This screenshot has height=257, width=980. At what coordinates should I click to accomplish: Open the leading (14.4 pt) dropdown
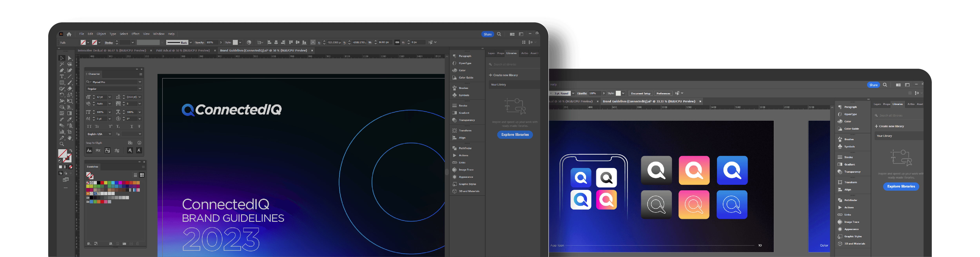140,97
